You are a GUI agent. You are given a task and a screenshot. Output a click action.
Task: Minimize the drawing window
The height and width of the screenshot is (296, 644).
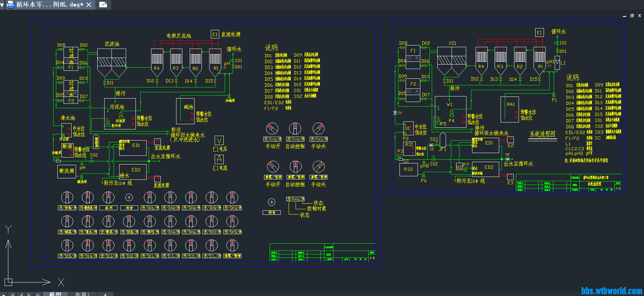[x=624, y=16]
